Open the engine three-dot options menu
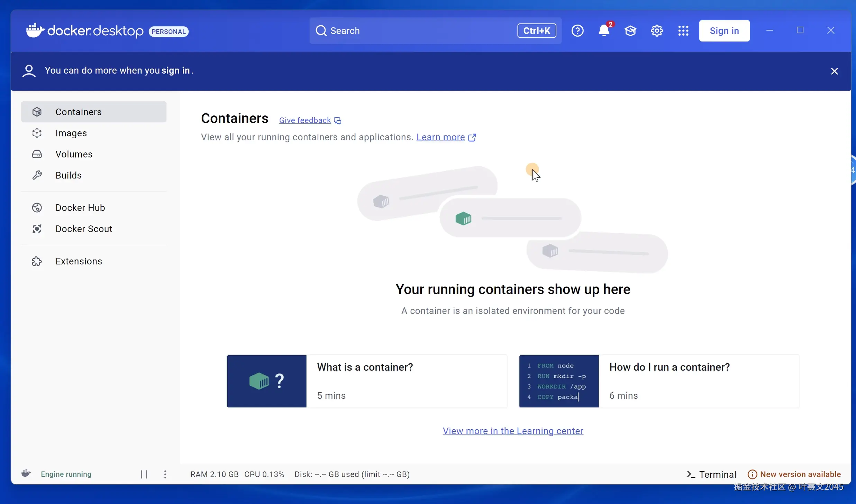 pyautogui.click(x=165, y=474)
